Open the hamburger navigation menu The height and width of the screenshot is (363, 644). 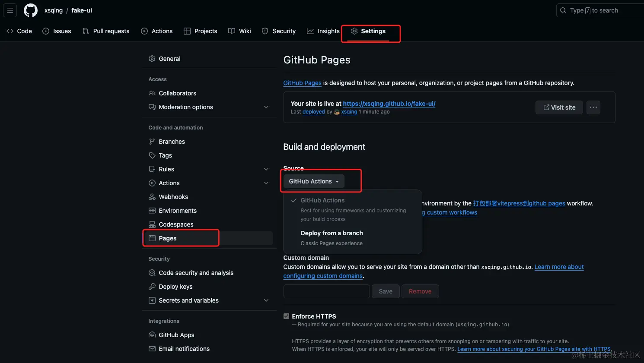coord(10,10)
